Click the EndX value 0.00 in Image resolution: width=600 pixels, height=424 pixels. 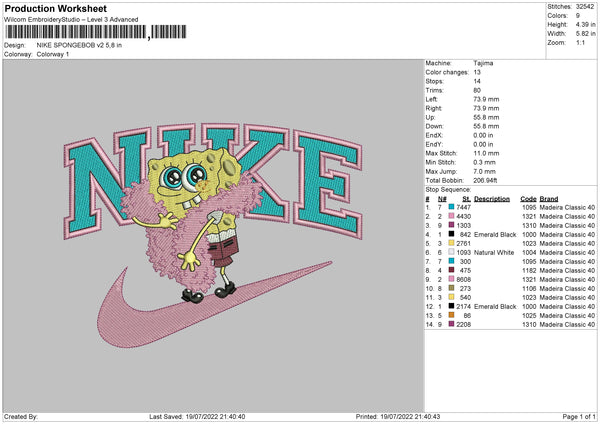(483, 135)
